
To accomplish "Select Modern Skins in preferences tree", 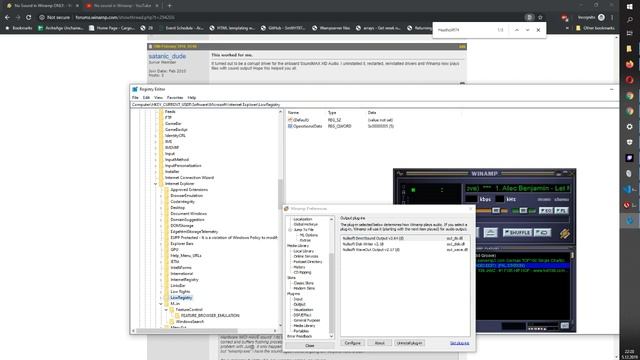I will [304, 288].
